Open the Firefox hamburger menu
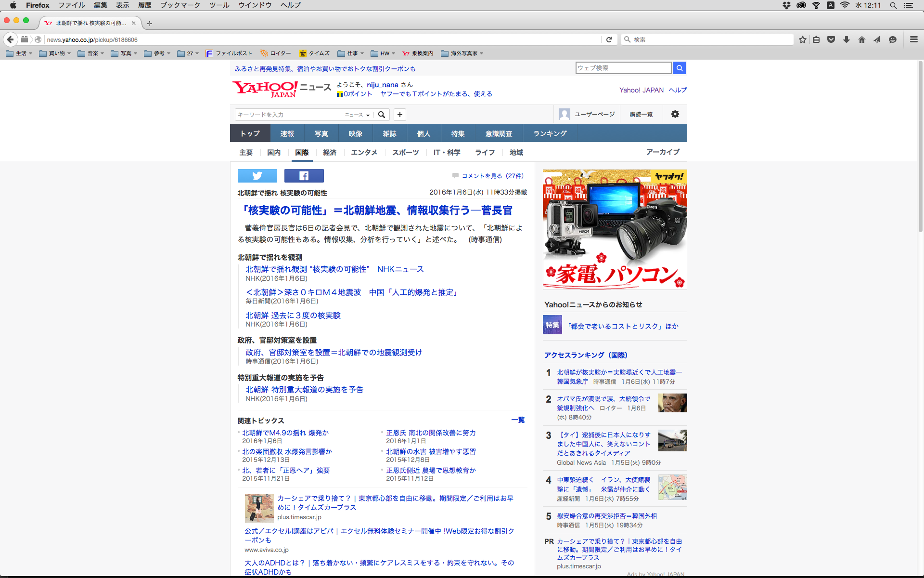 coord(913,39)
